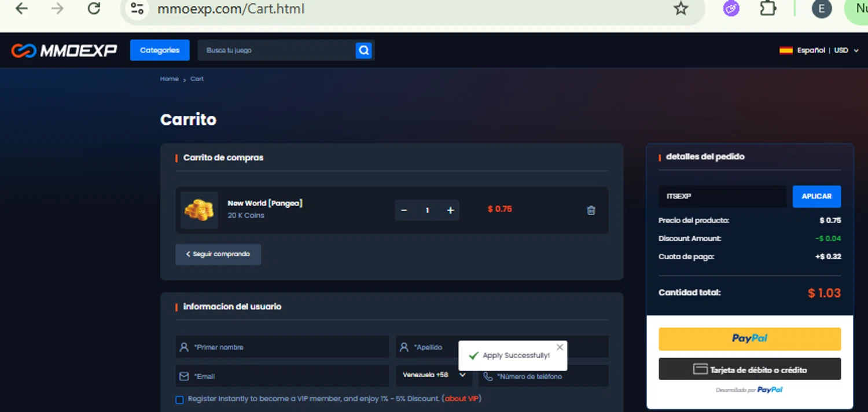Go back with the browser back arrow
The height and width of the screenshot is (412, 868).
point(21,9)
